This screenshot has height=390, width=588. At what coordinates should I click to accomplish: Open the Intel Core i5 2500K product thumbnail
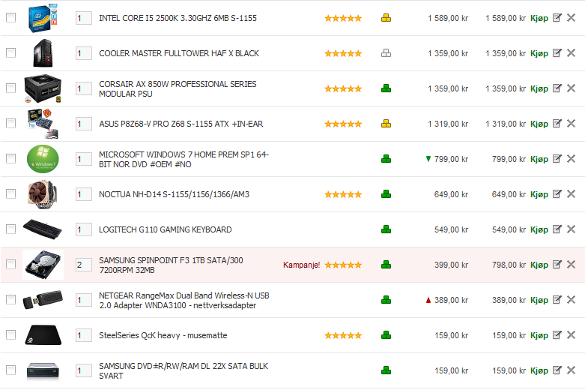[x=43, y=18]
